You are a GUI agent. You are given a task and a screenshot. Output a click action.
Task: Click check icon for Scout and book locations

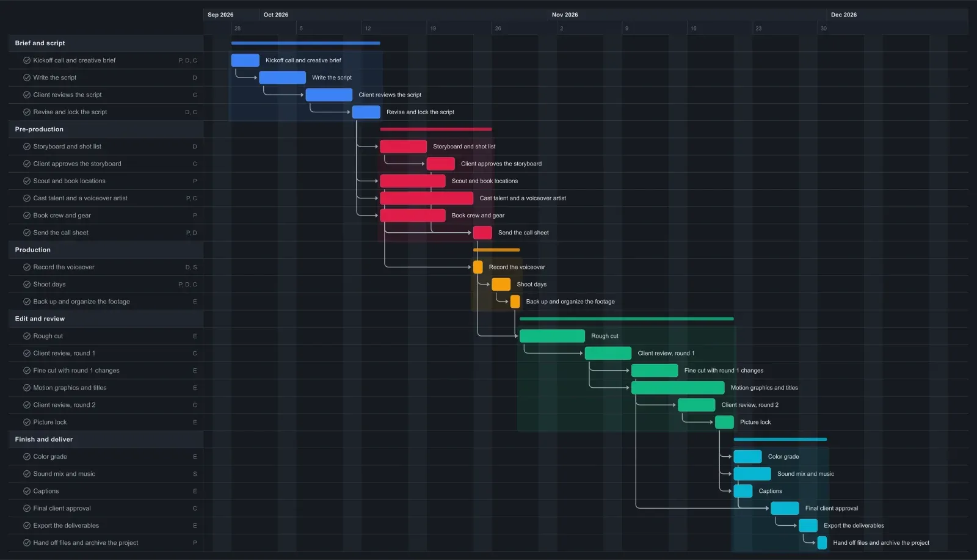27,181
